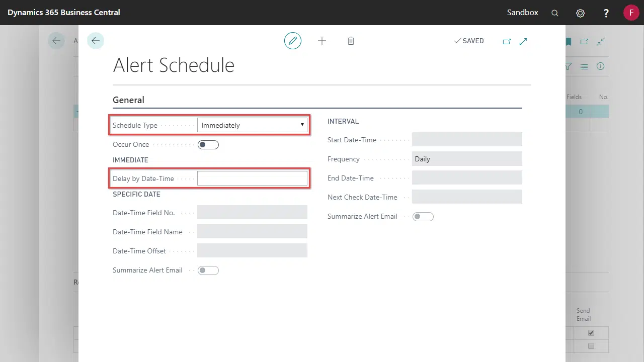Check the Send Email checkbox in background list
The height and width of the screenshot is (362, 644).
(x=591, y=346)
